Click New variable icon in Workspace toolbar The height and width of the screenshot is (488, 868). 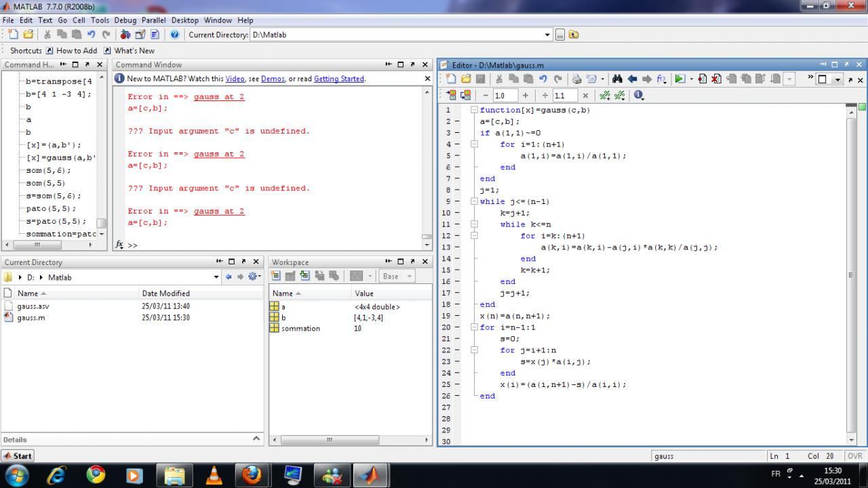(276, 276)
